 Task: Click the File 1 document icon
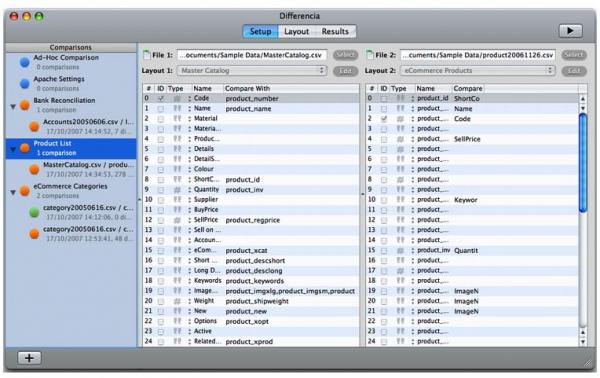coord(146,55)
